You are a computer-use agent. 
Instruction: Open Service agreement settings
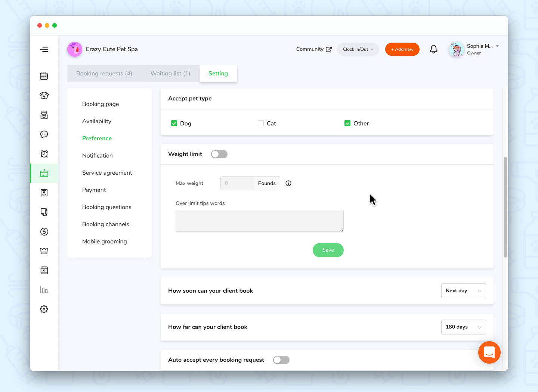107,173
